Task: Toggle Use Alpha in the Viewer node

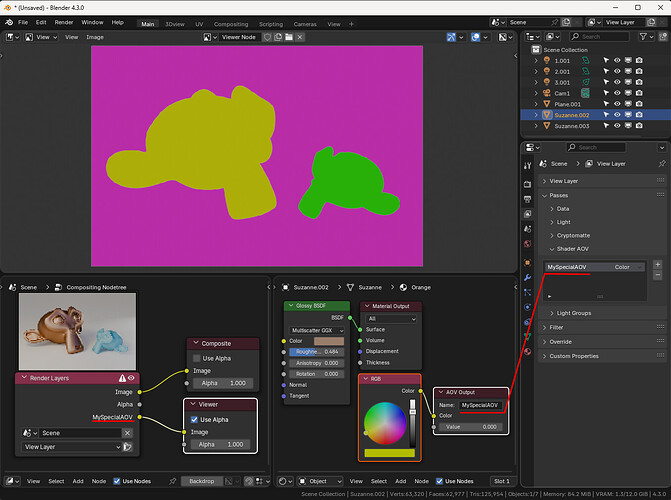Action: click(x=194, y=420)
